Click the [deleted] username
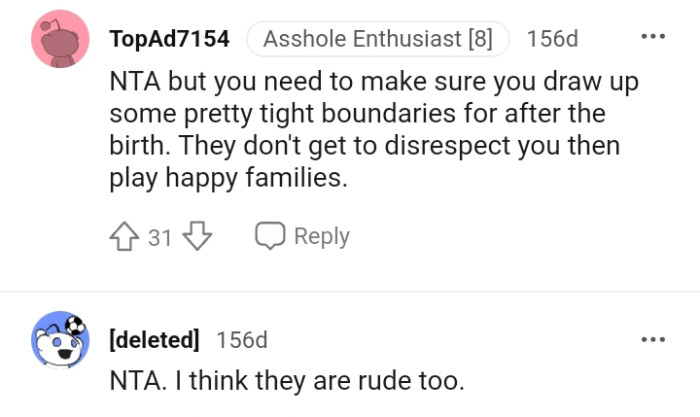The image size is (700, 417). point(153,340)
